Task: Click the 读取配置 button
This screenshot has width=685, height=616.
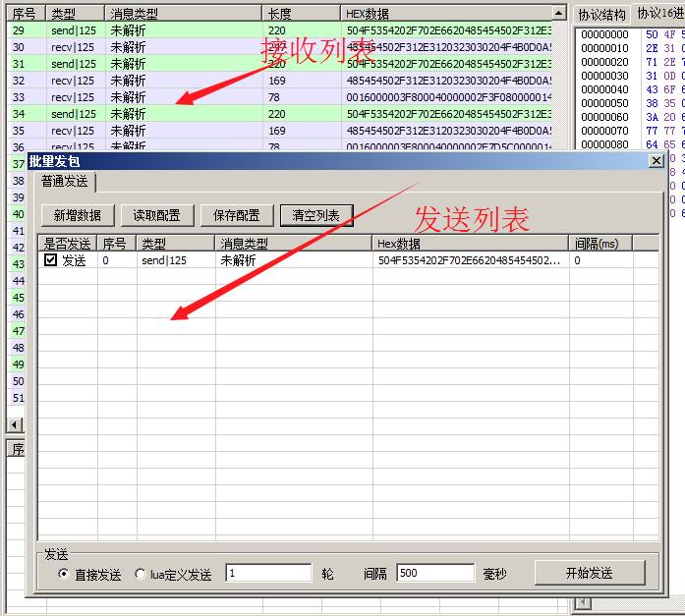Action: [x=157, y=215]
